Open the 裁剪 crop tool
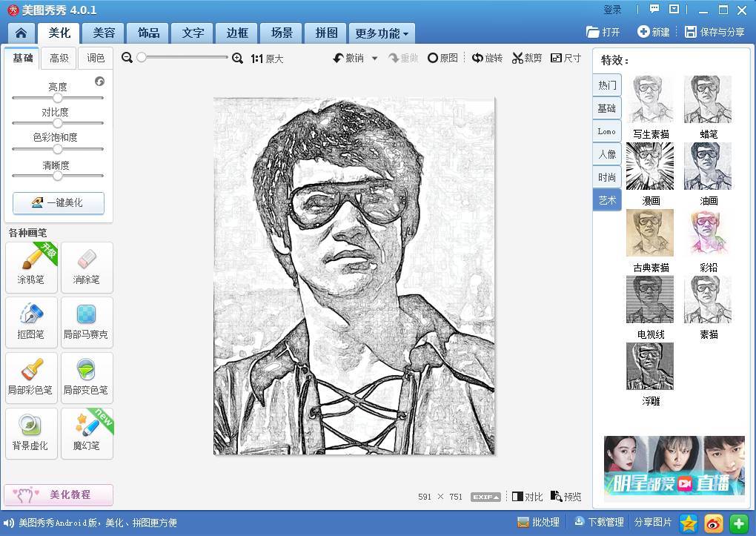This screenshot has height=536, width=756. tap(526, 58)
